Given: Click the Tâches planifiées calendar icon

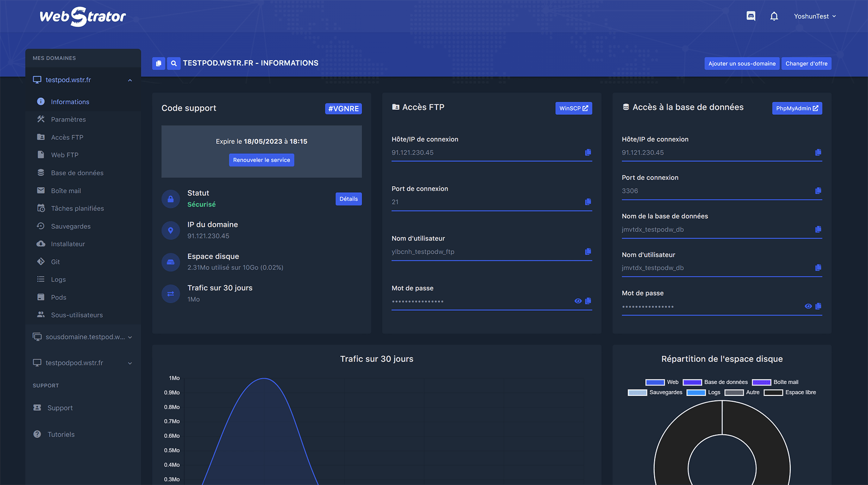Looking at the screenshot, I should pyautogui.click(x=41, y=208).
